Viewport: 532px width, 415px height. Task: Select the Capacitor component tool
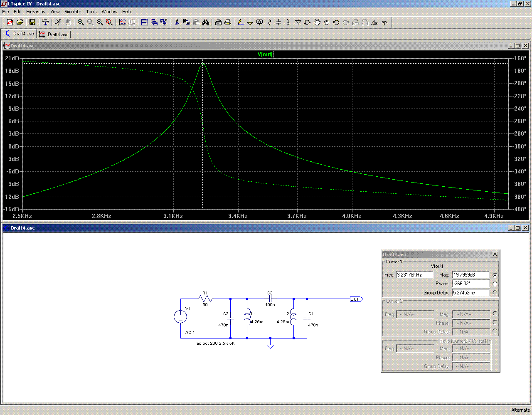tap(278, 22)
